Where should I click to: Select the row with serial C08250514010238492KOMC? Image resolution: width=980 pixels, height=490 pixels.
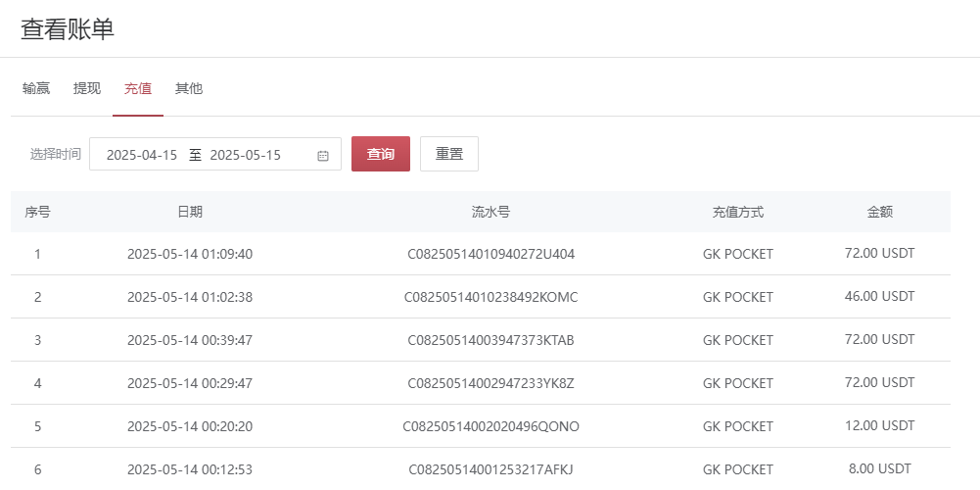click(490, 297)
